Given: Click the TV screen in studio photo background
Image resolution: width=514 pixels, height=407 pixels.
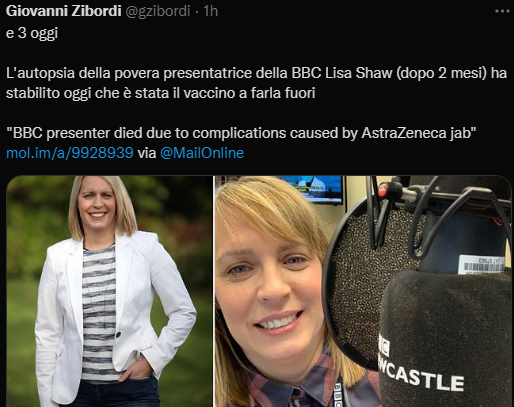Looking at the screenshot, I should [314, 189].
